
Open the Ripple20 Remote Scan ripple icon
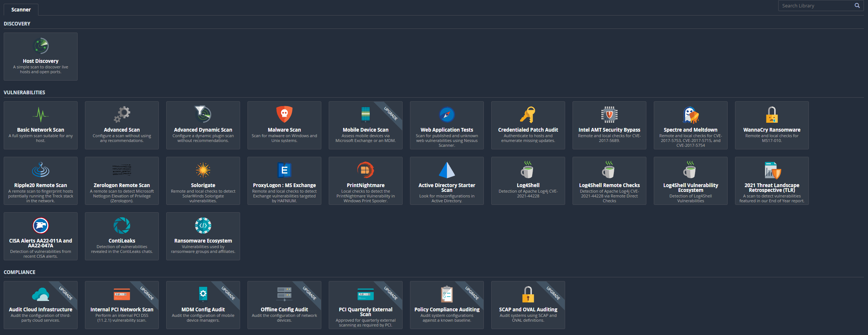(x=41, y=170)
